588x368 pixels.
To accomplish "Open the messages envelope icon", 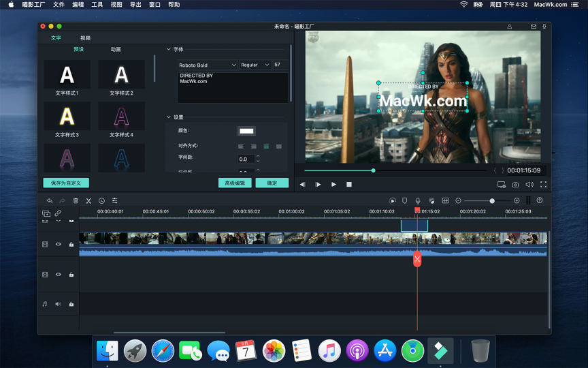I will click(x=534, y=27).
